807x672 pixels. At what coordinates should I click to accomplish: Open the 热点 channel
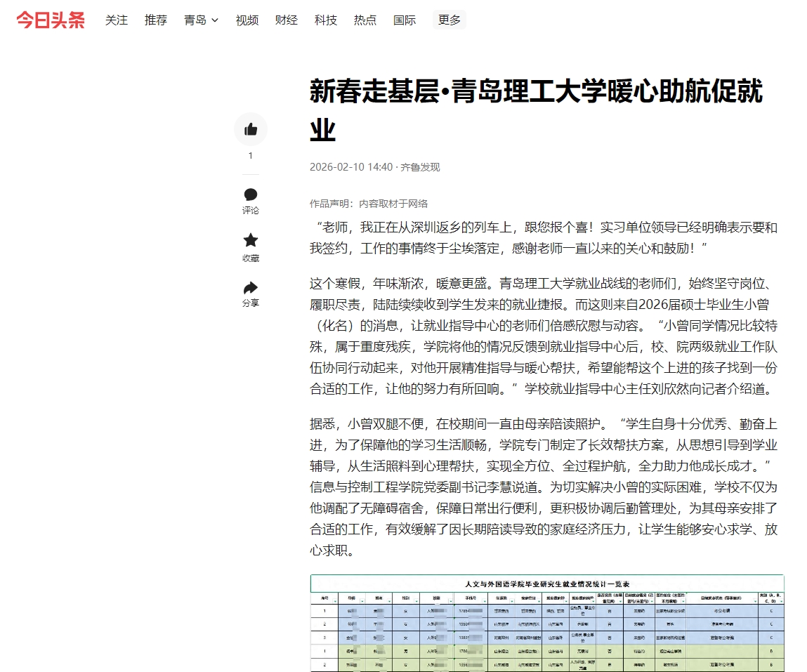pyautogui.click(x=365, y=20)
